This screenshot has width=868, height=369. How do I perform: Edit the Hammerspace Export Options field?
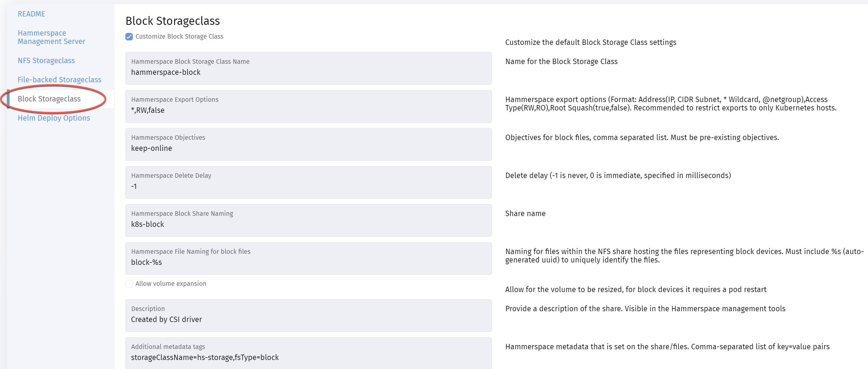point(308,110)
